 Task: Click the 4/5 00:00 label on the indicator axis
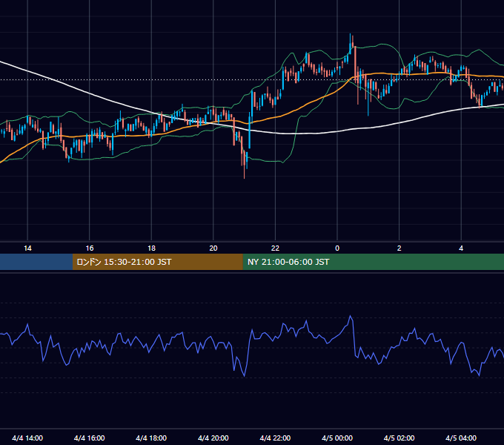337,438
